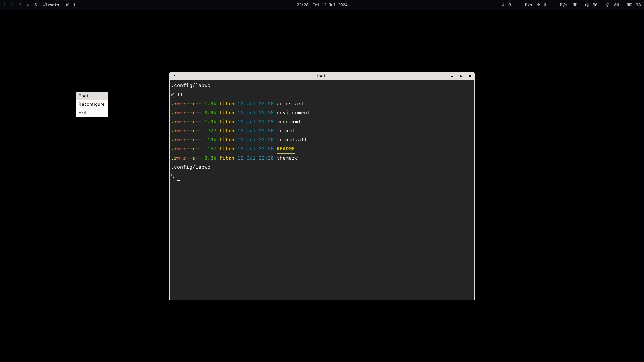
Task: Switch to workspace 5 in the top bar
Action: (x=36, y=5)
